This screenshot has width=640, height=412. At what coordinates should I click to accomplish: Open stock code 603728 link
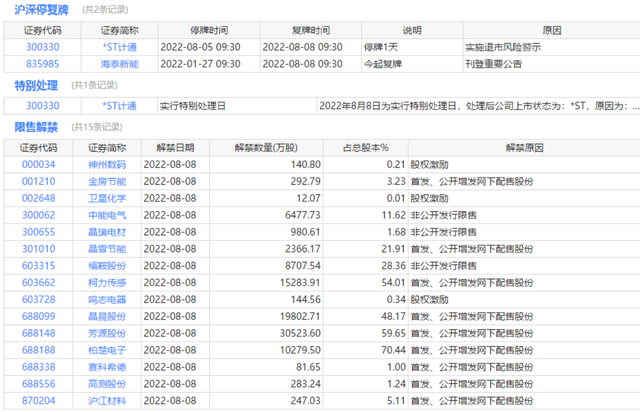coord(38,299)
